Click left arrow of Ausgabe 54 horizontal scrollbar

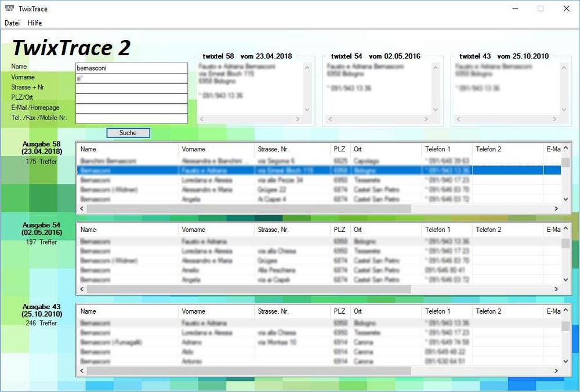(x=82, y=289)
